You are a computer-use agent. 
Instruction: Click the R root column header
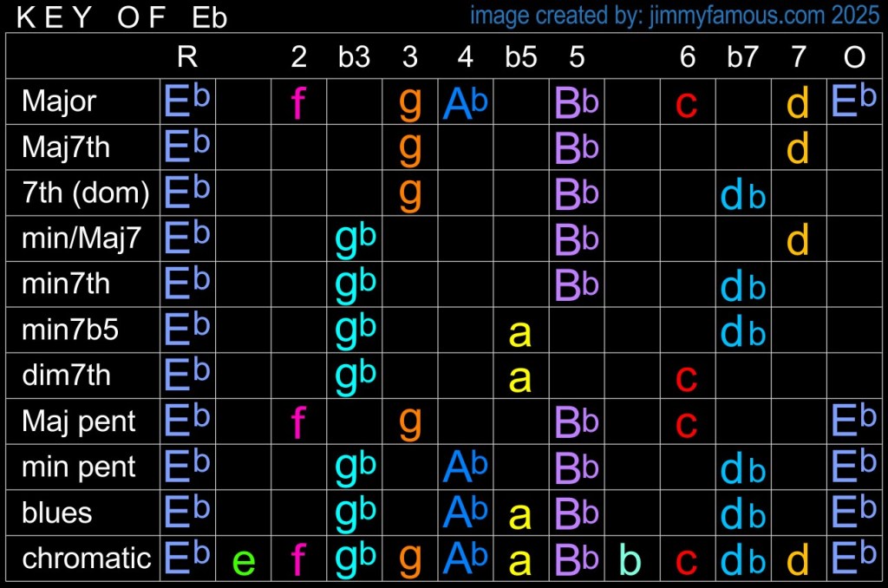[x=187, y=57]
